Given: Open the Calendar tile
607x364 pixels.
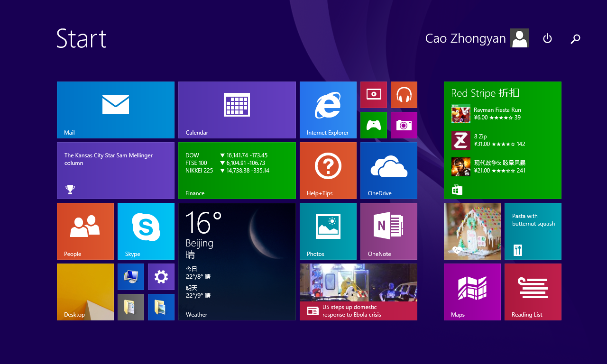Looking at the screenshot, I should [237, 110].
